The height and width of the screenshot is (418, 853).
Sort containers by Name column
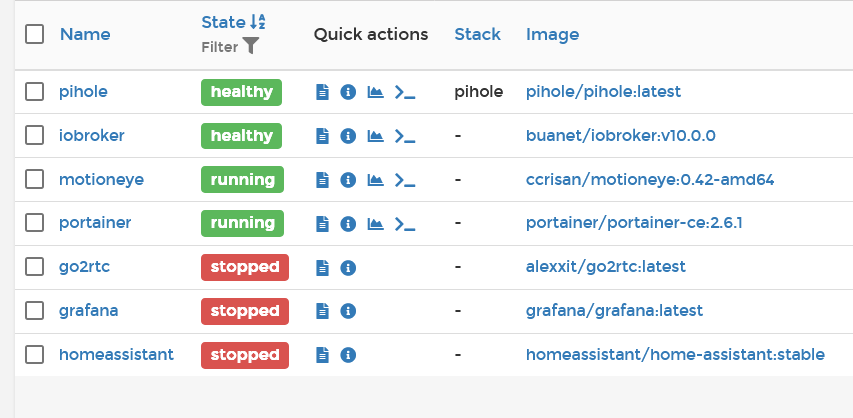(x=85, y=34)
